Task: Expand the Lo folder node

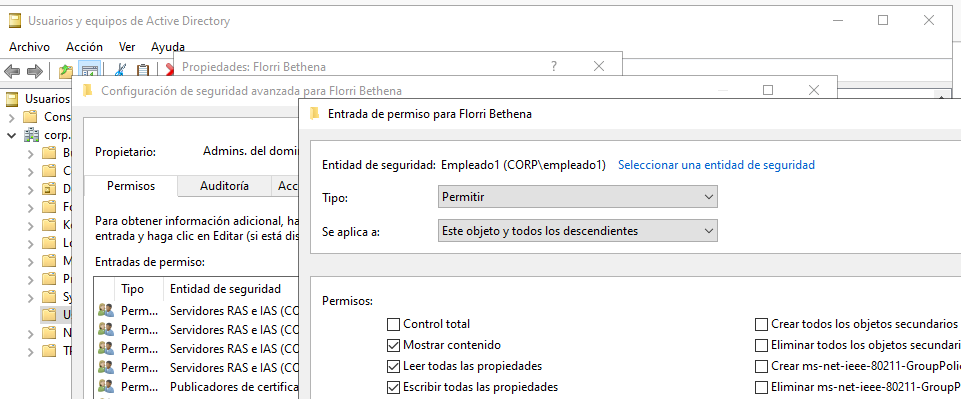Action: (31, 243)
